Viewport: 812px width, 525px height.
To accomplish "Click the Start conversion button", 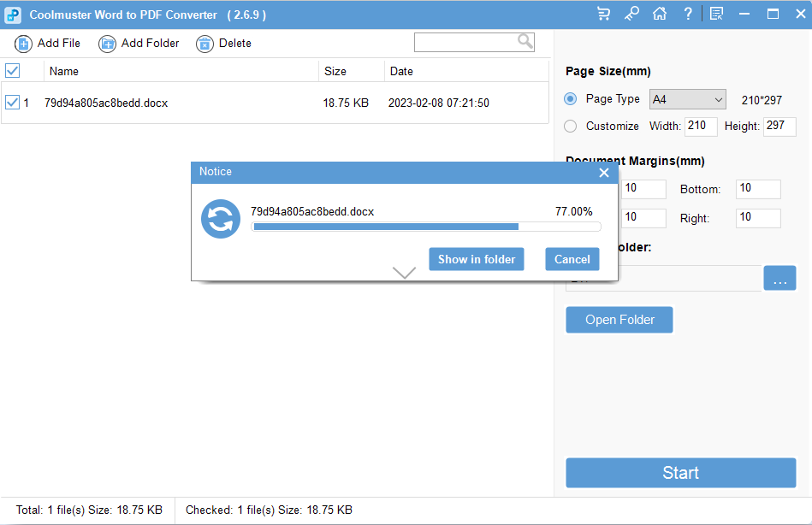I will [x=680, y=473].
